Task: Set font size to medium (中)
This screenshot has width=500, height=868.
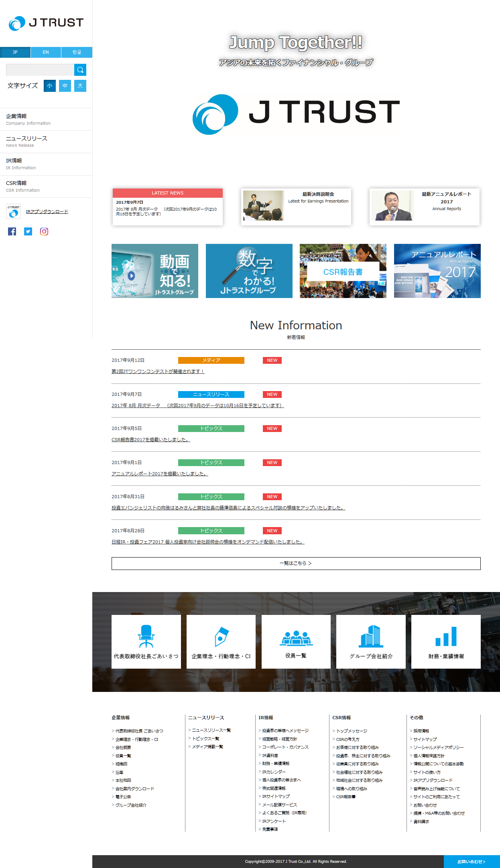Action: point(65,86)
